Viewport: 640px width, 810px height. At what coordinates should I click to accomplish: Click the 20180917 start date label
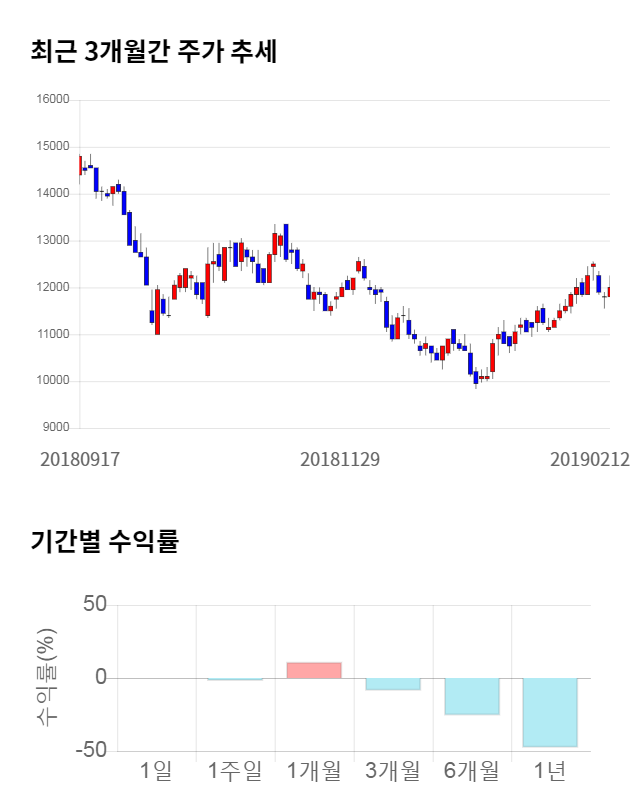coord(80,460)
